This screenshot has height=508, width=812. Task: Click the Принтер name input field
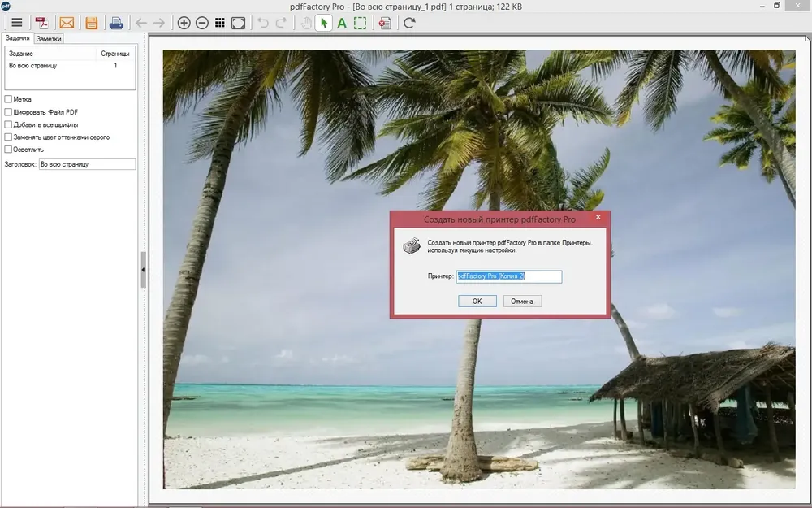509,276
